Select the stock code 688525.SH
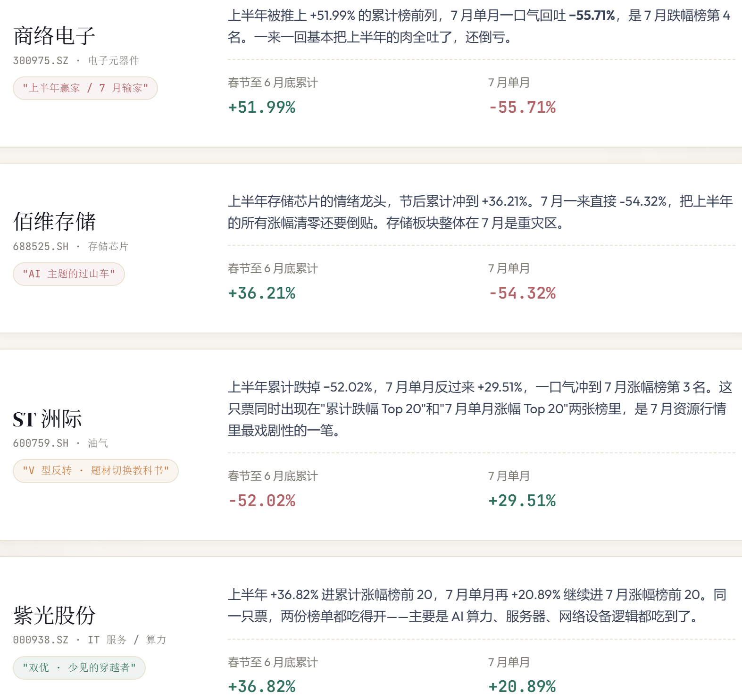The image size is (742, 700). coord(41,246)
